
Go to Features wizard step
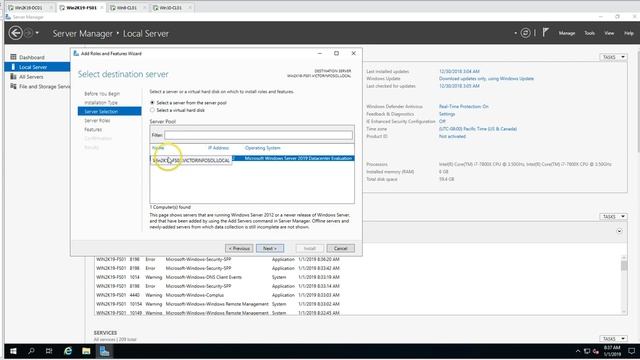93,129
